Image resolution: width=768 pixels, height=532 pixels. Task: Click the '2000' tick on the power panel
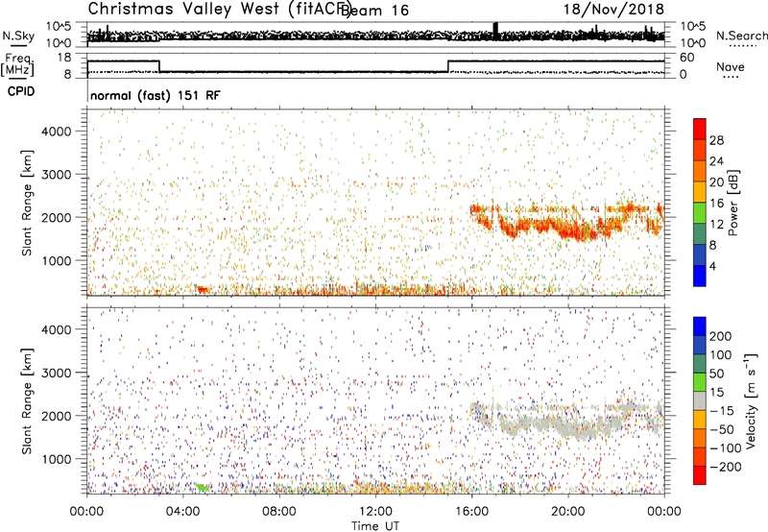coord(56,217)
